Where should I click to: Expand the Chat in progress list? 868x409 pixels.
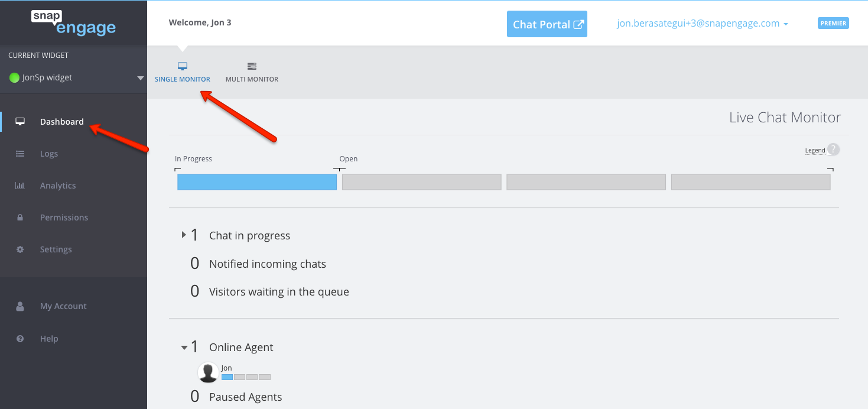(184, 235)
